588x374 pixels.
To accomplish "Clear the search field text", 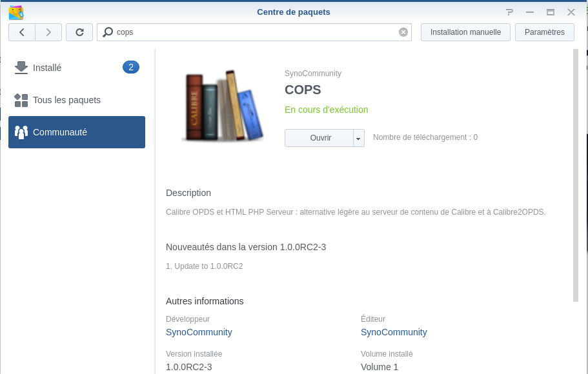I will 403,32.
